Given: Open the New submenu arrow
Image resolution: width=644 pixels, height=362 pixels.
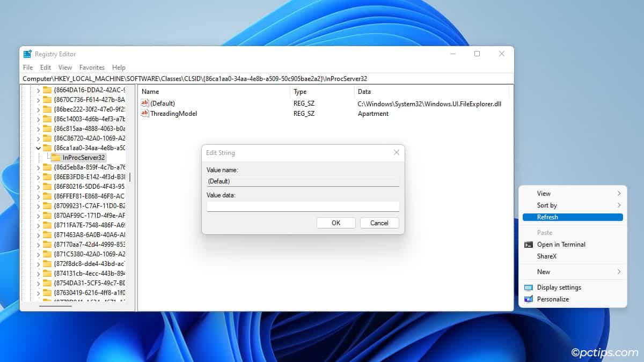Looking at the screenshot, I should click(x=620, y=272).
